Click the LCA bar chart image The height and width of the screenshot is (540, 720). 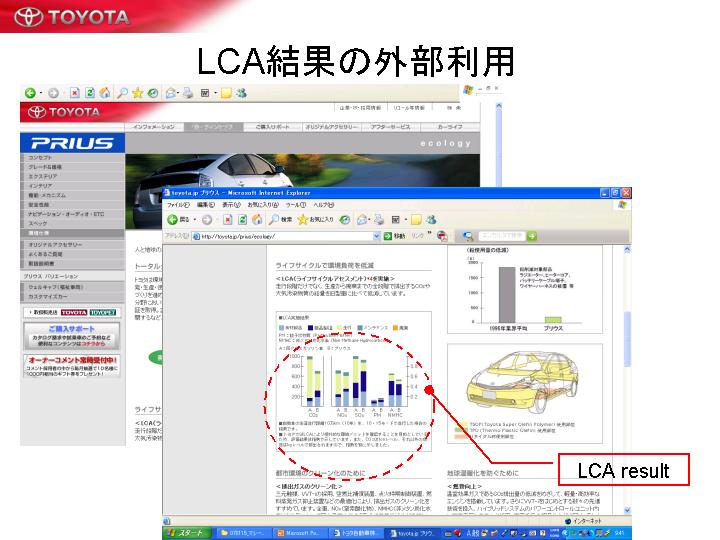click(x=354, y=381)
